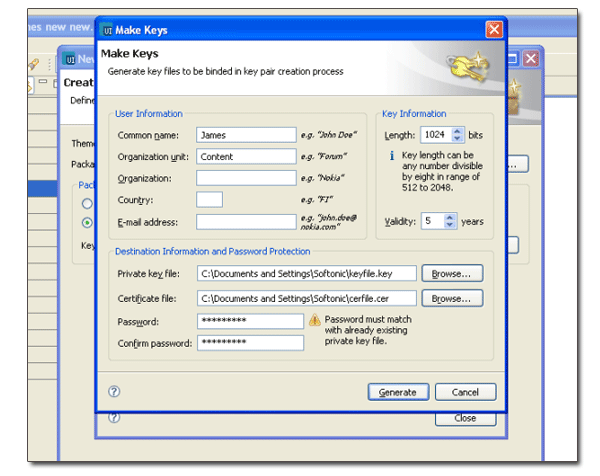Click the E-mail address input field
600x476 pixels.
coord(246,222)
